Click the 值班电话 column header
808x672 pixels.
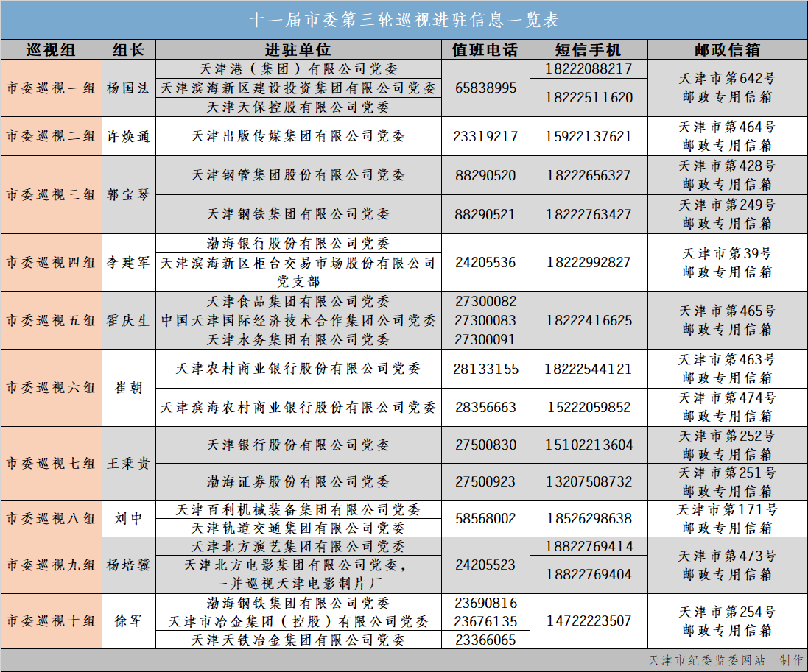pyautogui.click(x=485, y=50)
